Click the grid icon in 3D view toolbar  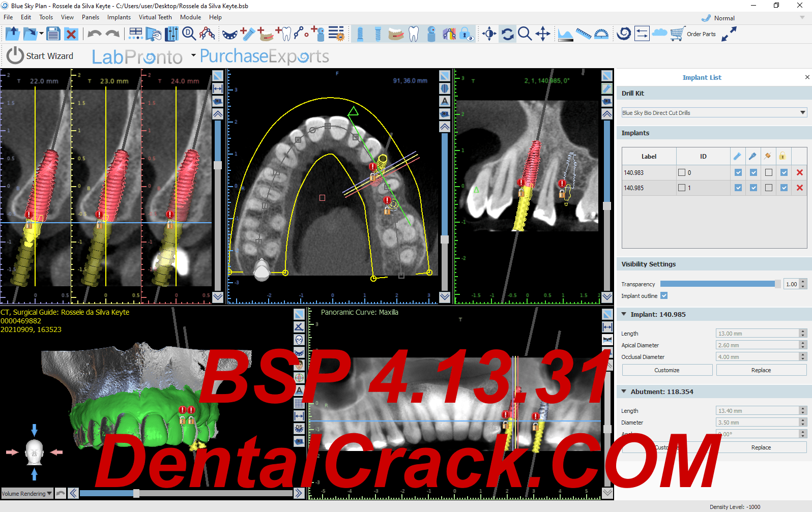(299, 403)
